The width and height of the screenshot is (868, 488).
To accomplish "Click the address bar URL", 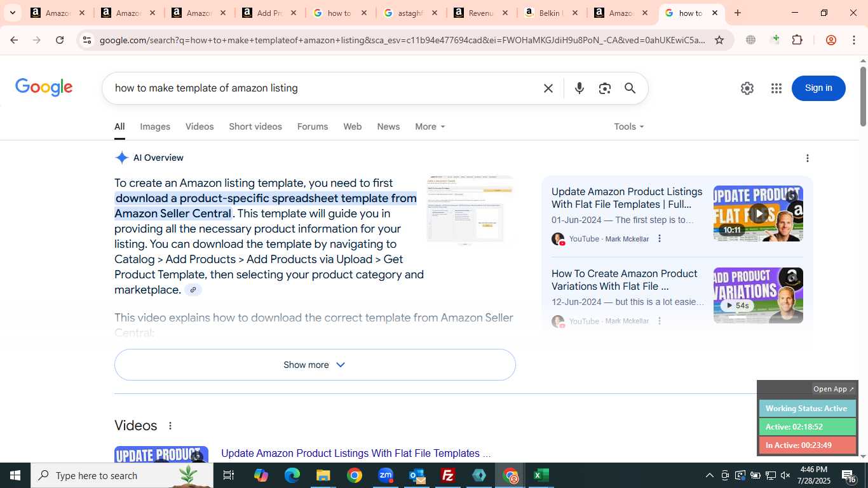I will [x=402, y=40].
